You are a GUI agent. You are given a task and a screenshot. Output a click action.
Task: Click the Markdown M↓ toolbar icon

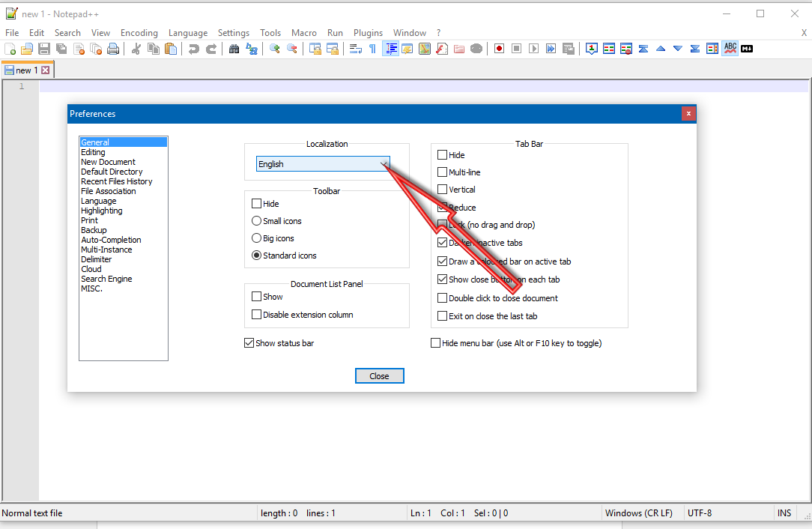(747, 49)
